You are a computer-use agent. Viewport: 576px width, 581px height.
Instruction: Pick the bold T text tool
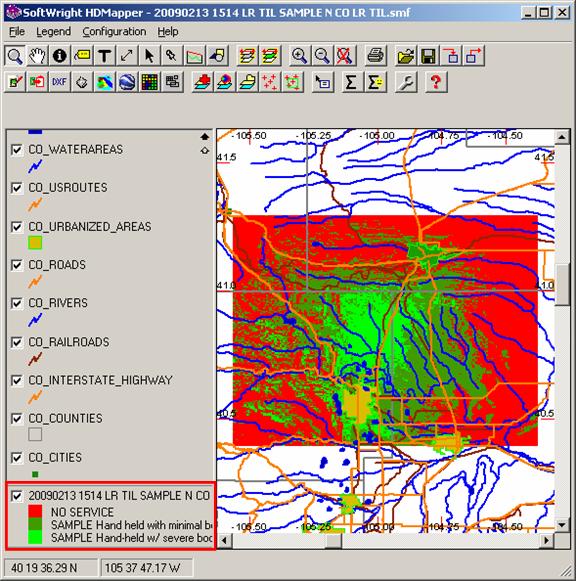pyautogui.click(x=104, y=56)
